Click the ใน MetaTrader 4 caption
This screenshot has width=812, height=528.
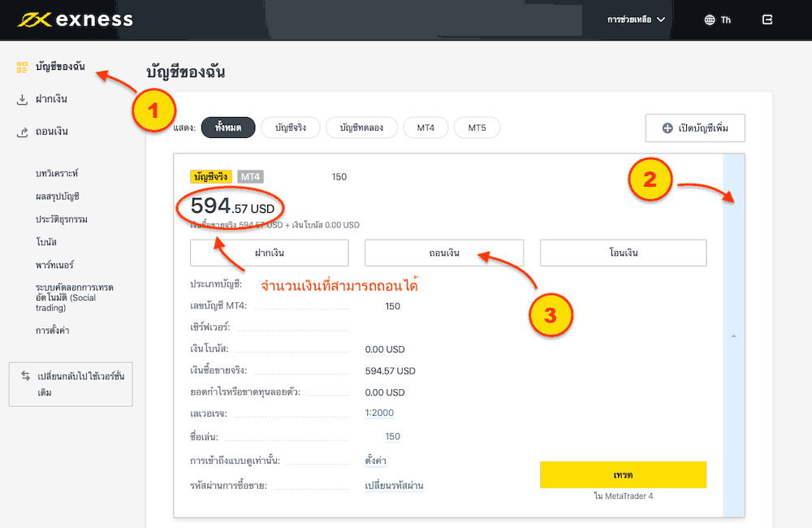(x=624, y=496)
